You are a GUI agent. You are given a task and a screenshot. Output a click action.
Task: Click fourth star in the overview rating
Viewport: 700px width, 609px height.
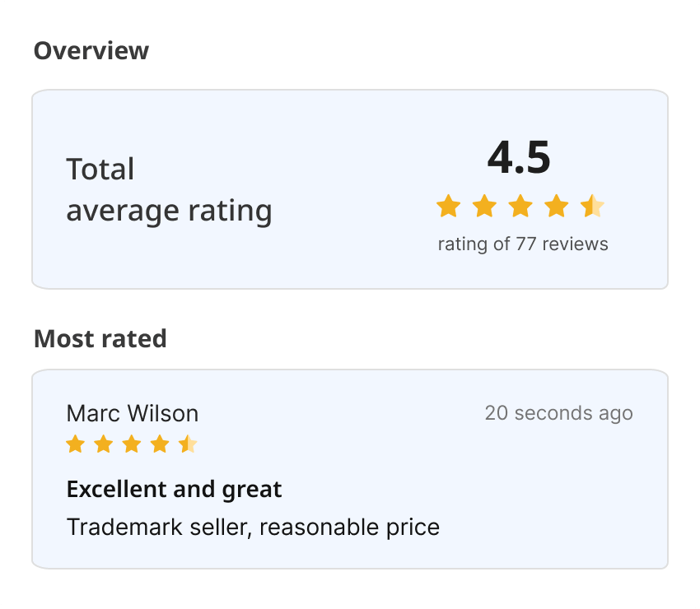tap(557, 206)
